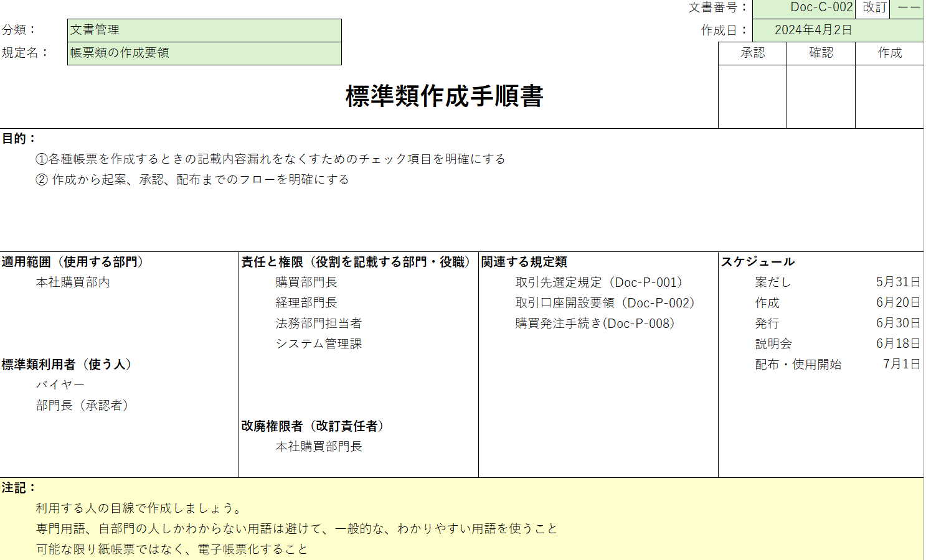
Task: Select the 本社購買部門長 cell
Action: coord(319,446)
